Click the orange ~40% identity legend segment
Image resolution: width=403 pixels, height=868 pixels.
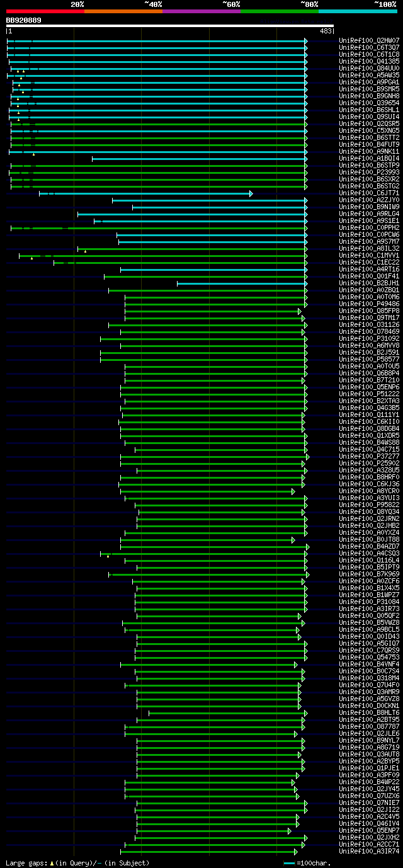[x=123, y=11]
